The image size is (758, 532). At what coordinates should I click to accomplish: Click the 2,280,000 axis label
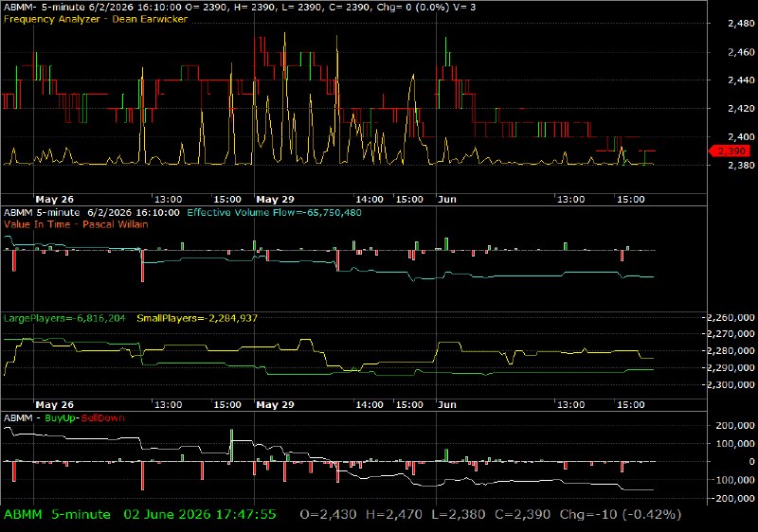731,350
